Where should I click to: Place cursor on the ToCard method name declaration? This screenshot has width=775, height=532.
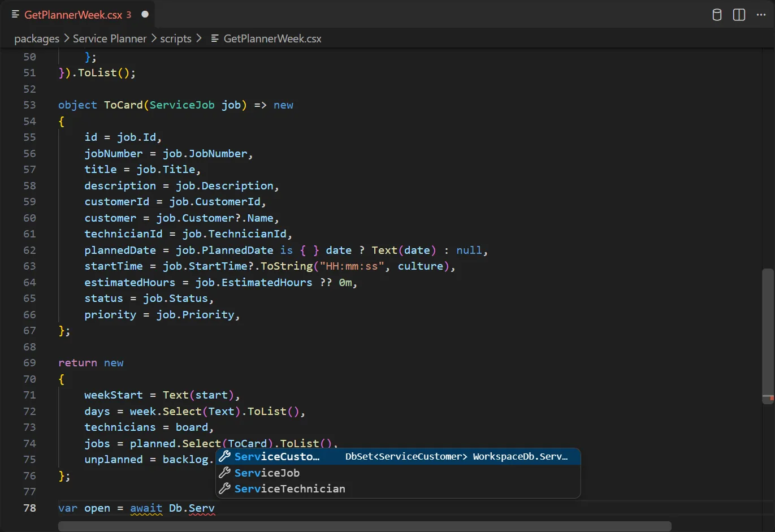pyautogui.click(x=123, y=105)
